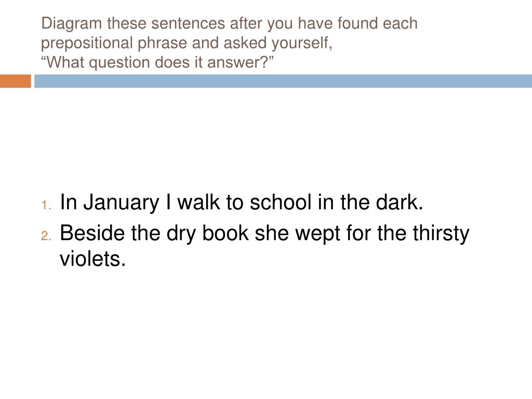Click the word 'January' in sentence one

(x=121, y=203)
